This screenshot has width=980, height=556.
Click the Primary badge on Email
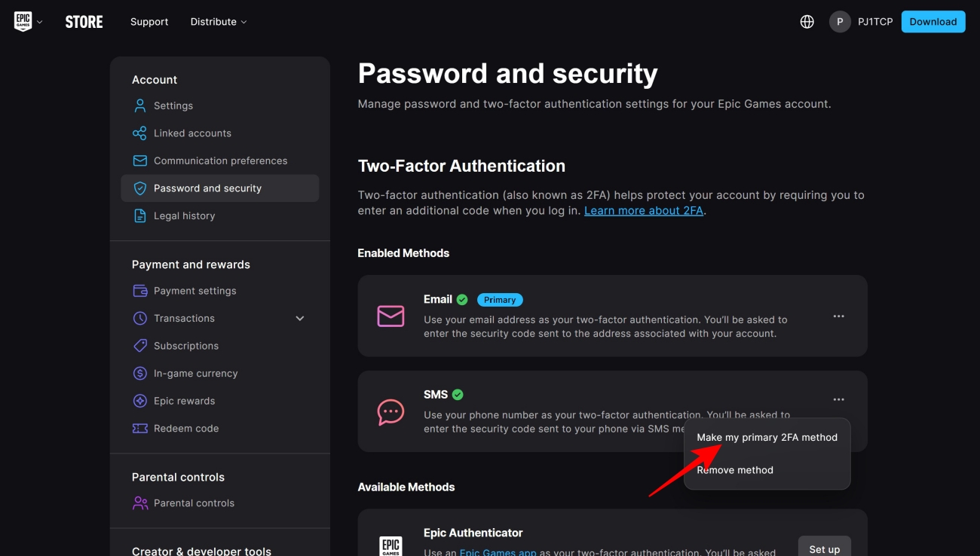point(500,300)
